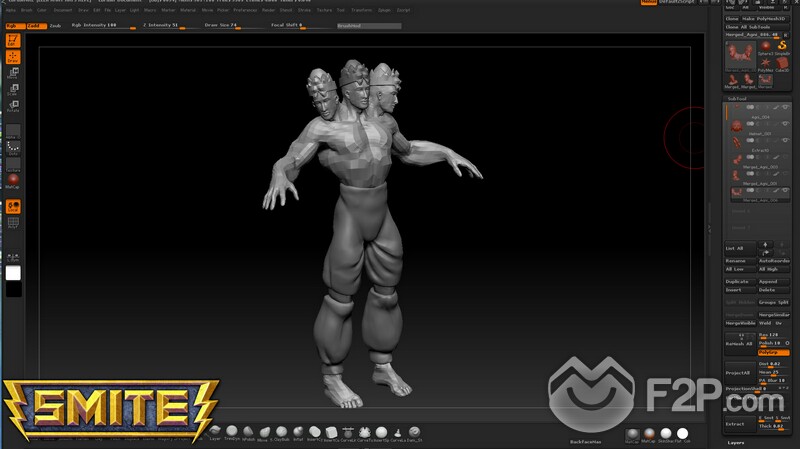Viewport: 800px width, 449px height.
Task: Select the Rotate transform tool
Action: click(13, 105)
